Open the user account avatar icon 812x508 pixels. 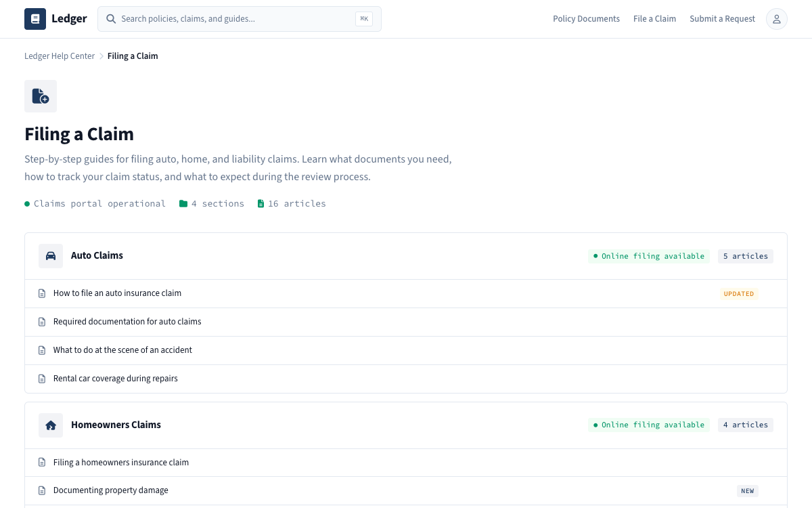(x=777, y=19)
